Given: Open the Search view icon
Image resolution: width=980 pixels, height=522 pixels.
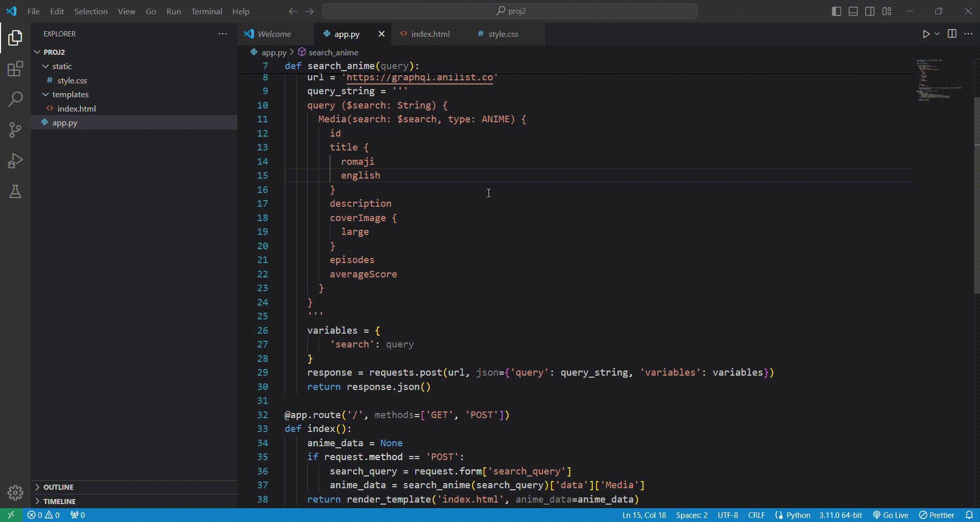Looking at the screenshot, I should [15, 99].
